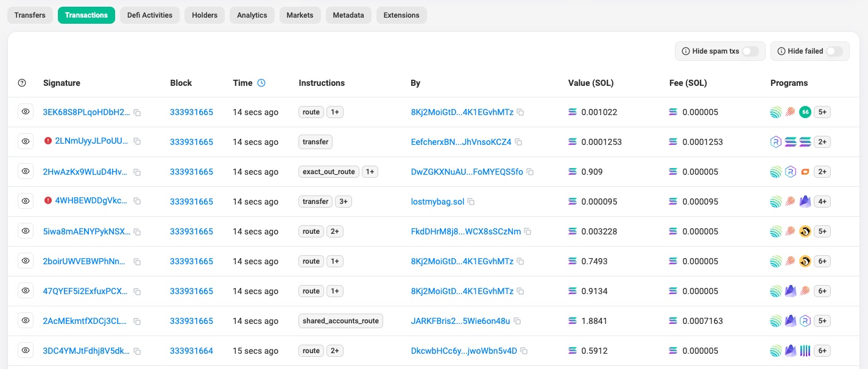Open the Metadata tab
The width and height of the screenshot is (868, 369).
click(x=348, y=15)
